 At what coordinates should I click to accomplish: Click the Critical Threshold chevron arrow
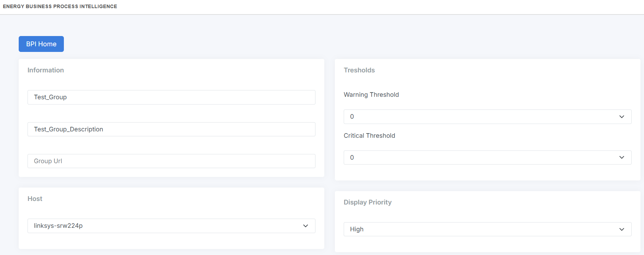coord(622,158)
